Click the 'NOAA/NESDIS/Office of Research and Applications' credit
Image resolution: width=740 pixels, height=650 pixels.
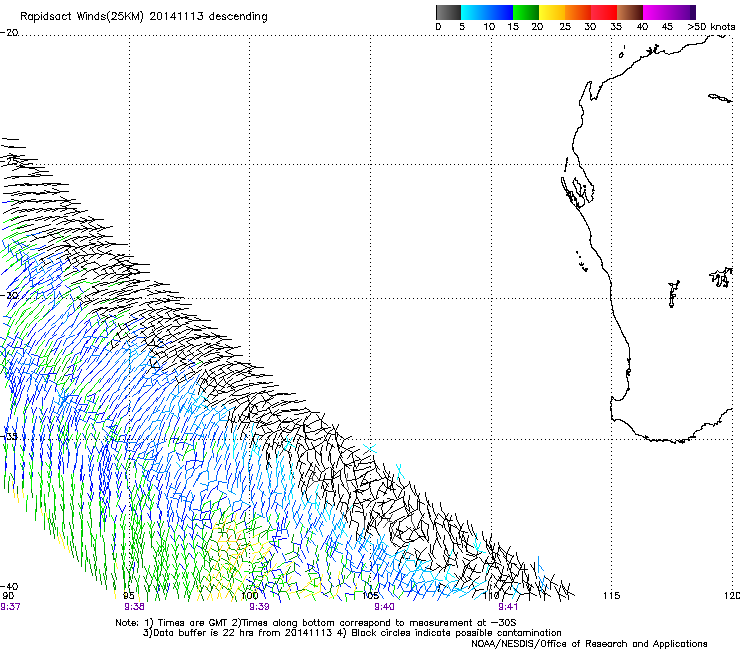[589, 644]
